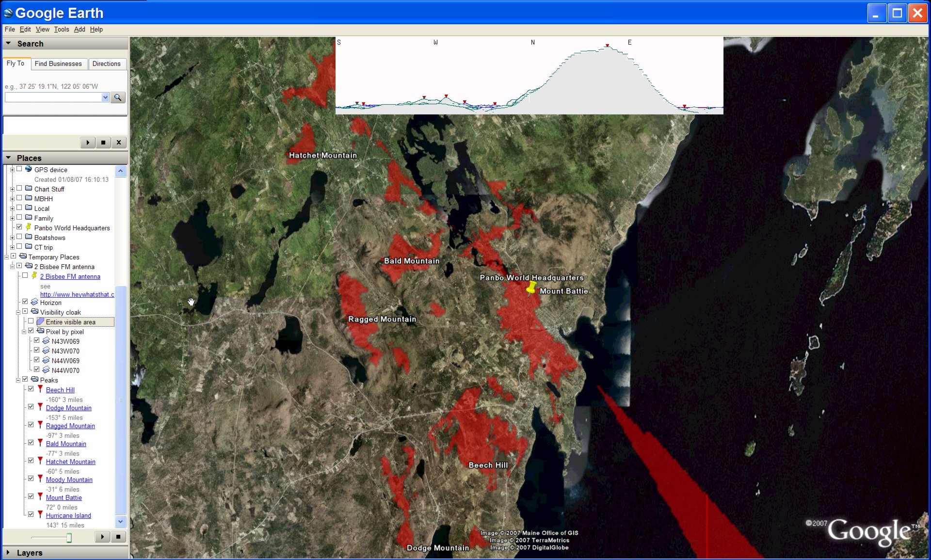Check the Entire visible area checkbox
This screenshot has height=560, width=931.
[x=31, y=321]
